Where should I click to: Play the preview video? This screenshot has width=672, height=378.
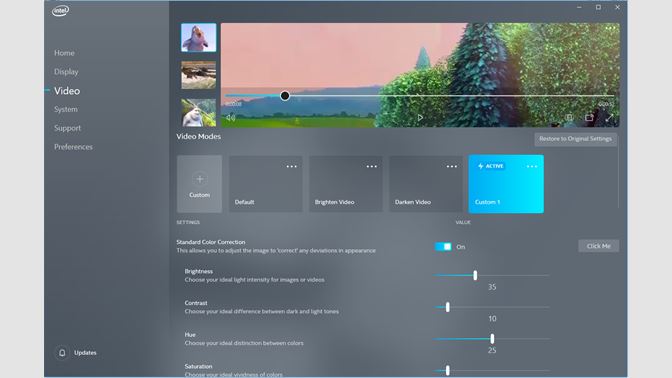420,117
